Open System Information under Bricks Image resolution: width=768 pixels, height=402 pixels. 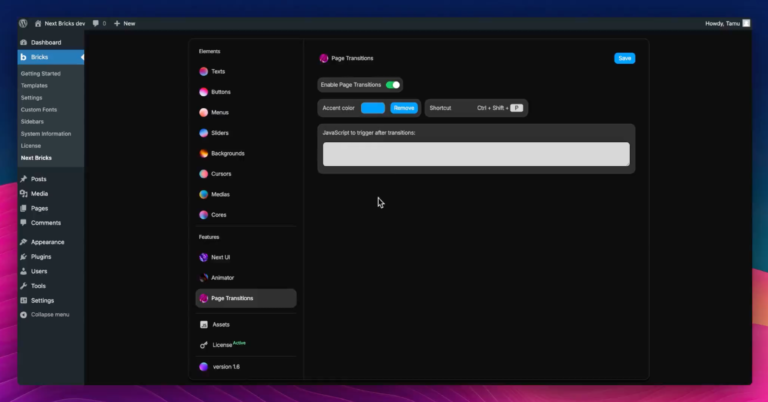coord(46,134)
